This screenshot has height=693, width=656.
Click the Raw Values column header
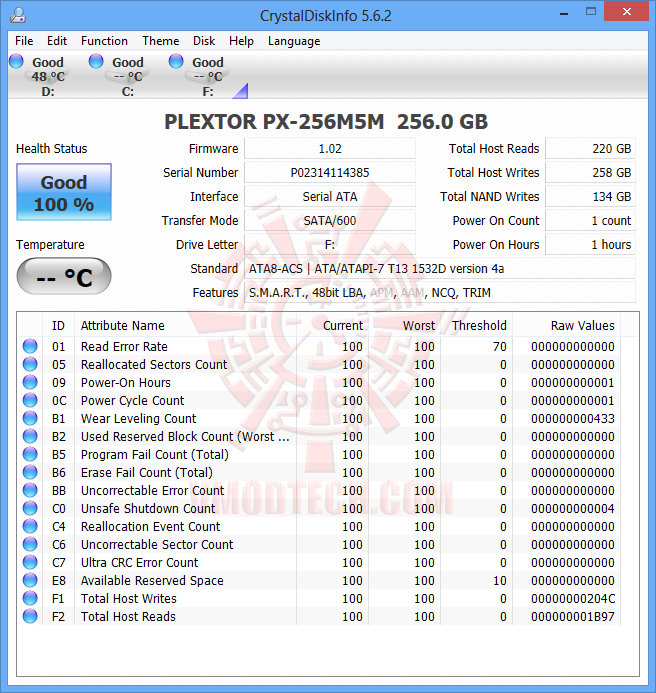point(567,326)
